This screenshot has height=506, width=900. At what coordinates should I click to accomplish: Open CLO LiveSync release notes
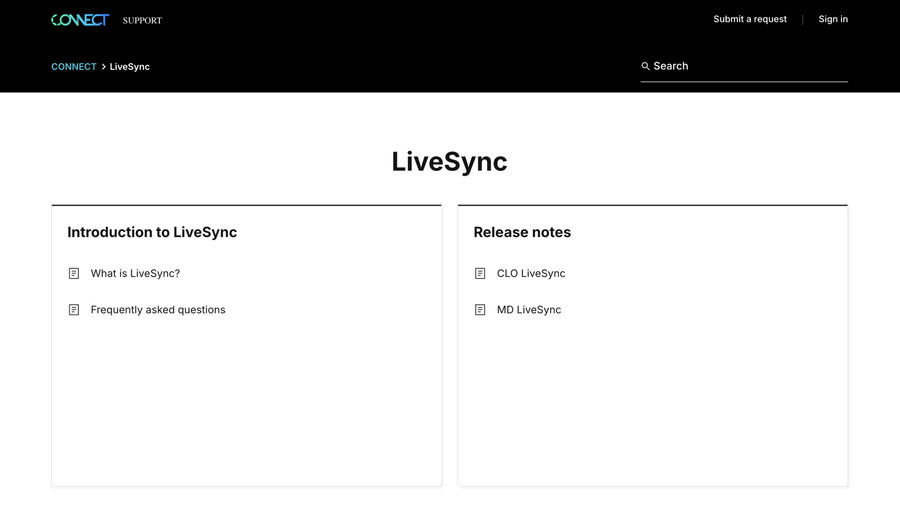tap(531, 274)
